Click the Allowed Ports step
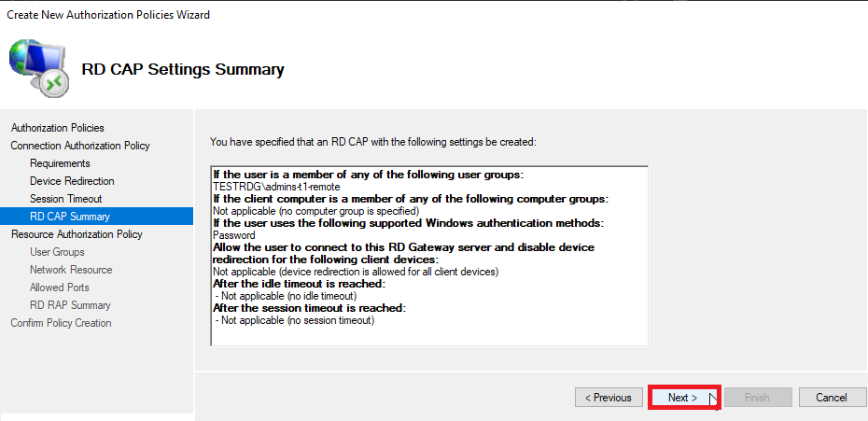Screen dimensions: 868x421 coord(59,288)
